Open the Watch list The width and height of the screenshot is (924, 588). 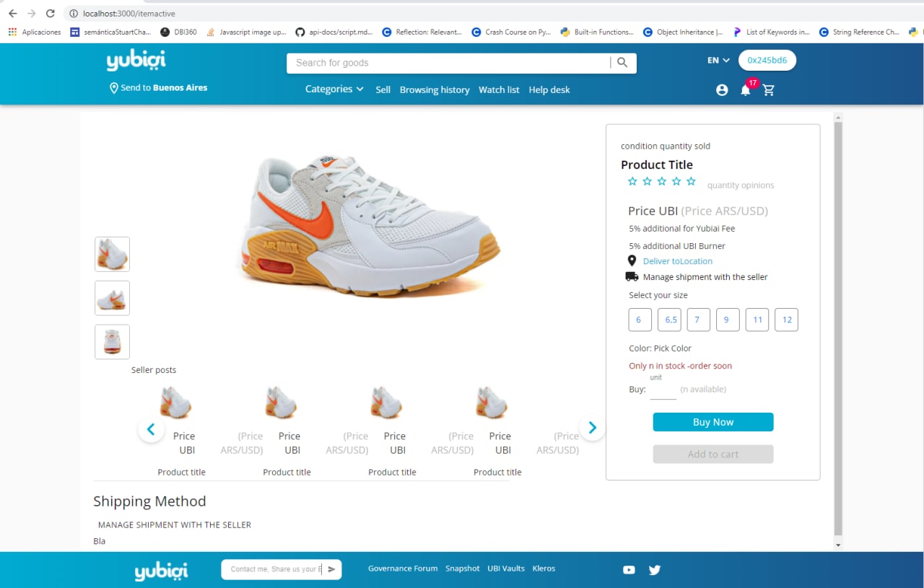pyautogui.click(x=499, y=89)
